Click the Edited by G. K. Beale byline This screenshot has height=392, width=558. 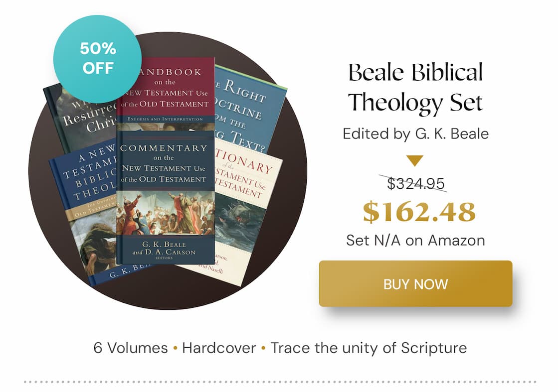coord(415,133)
